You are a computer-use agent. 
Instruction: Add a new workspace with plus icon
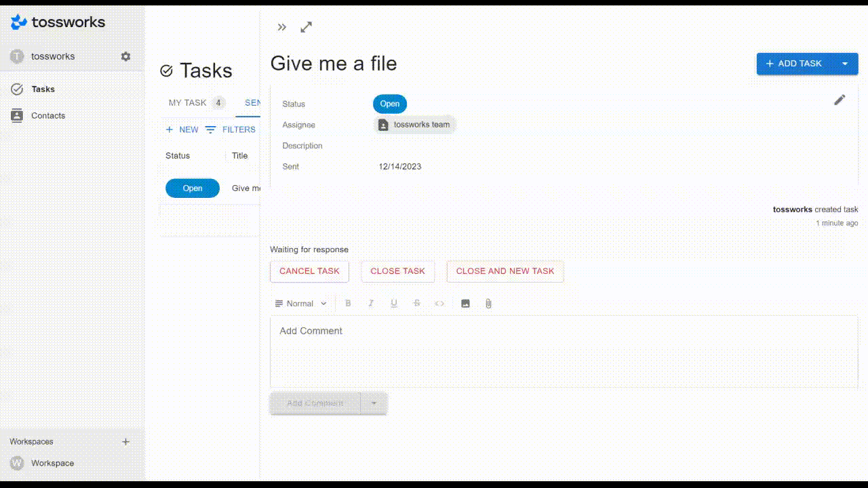[125, 442]
